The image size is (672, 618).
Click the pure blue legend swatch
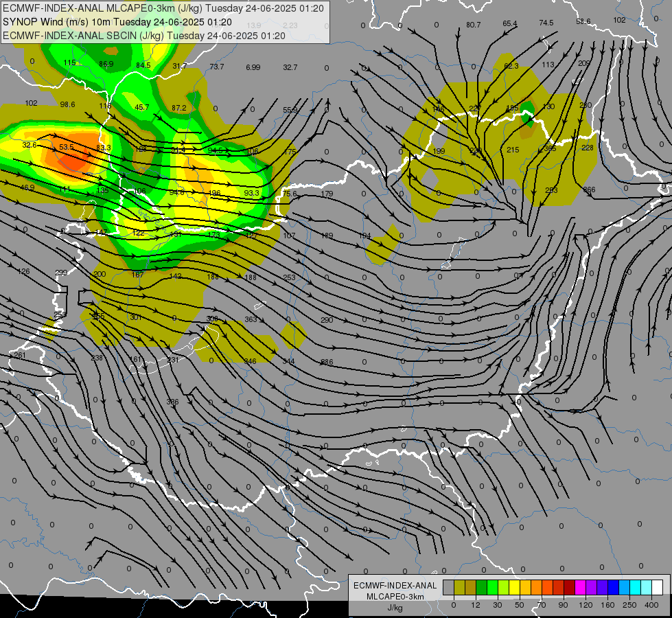point(614,587)
